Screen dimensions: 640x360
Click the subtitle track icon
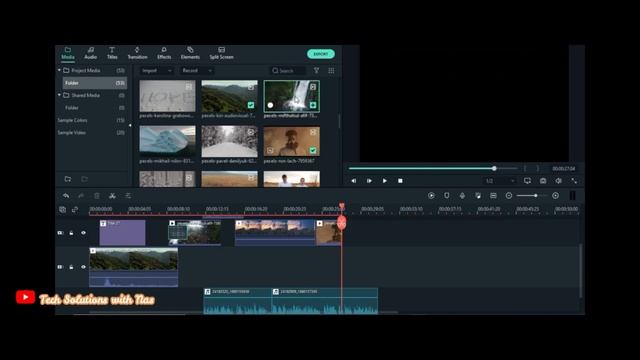click(493, 196)
